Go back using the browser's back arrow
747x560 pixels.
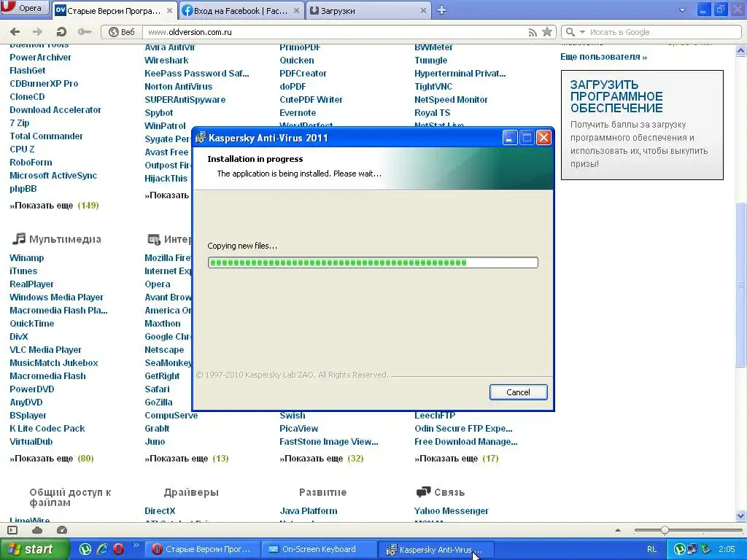pos(15,32)
